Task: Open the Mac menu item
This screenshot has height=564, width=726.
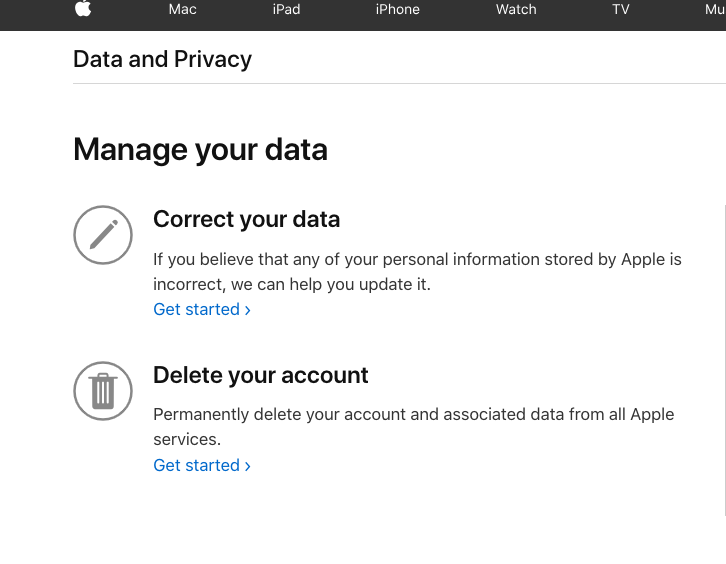Action: pos(183,9)
